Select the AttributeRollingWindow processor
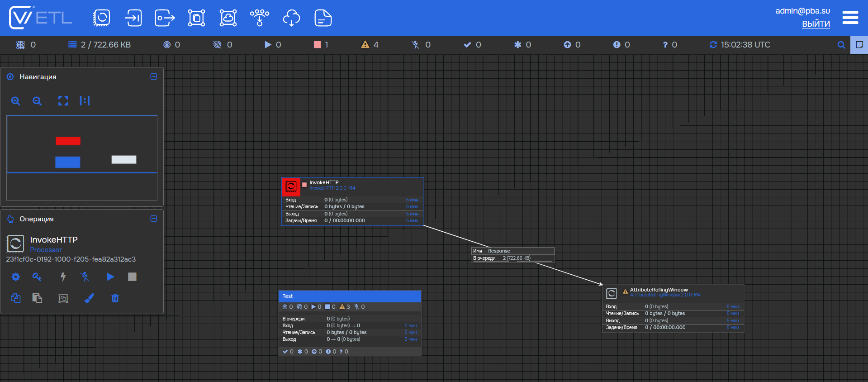The height and width of the screenshot is (382, 868). pos(673,308)
